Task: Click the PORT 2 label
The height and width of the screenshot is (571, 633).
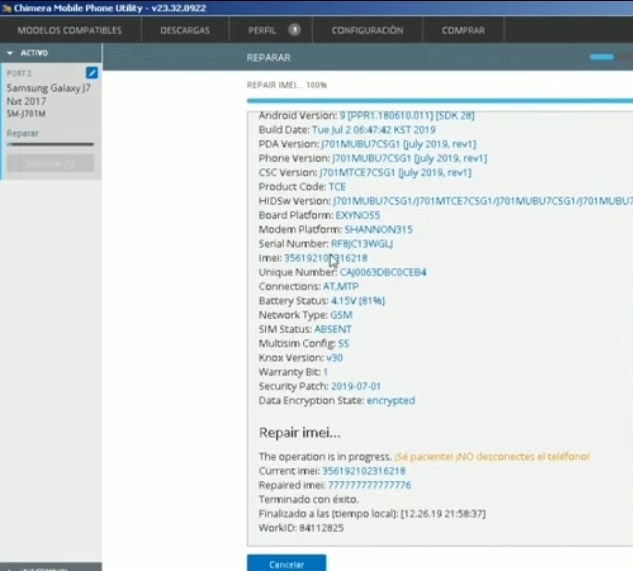Action: click(x=19, y=73)
